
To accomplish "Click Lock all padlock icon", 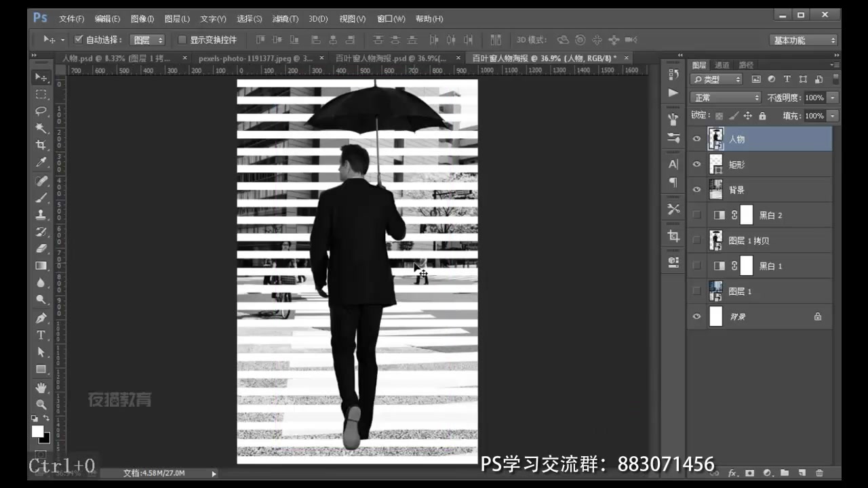I will click(x=762, y=116).
